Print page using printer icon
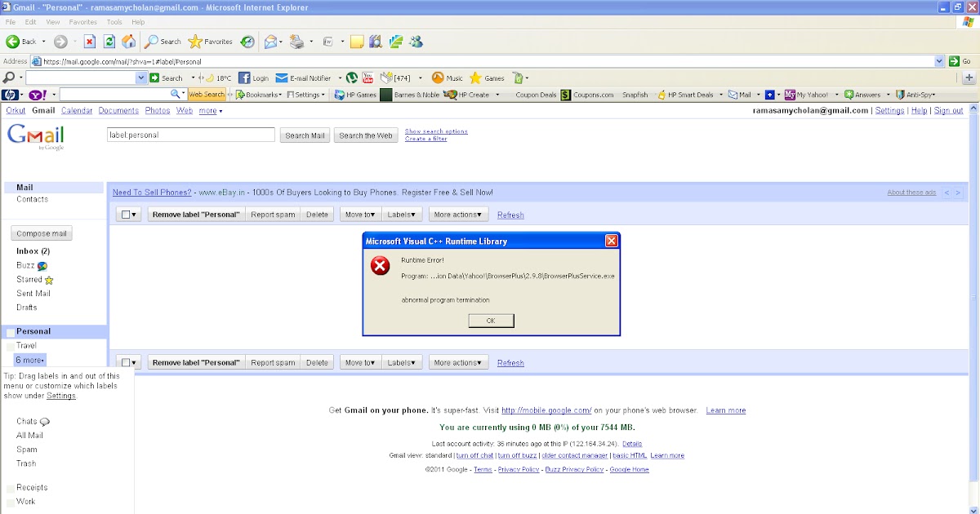The width and height of the screenshot is (980, 514). pyautogui.click(x=296, y=42)
